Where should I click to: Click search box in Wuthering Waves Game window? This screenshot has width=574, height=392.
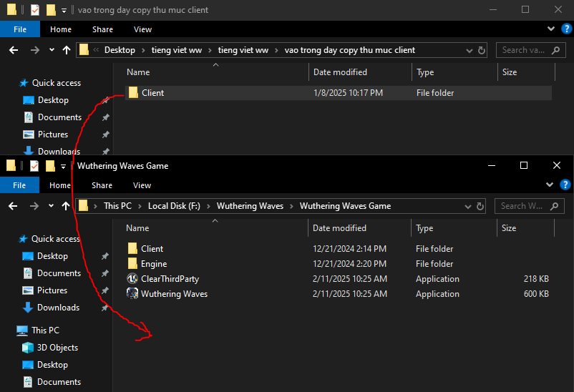pyautogui.click(x=530, y=206)
